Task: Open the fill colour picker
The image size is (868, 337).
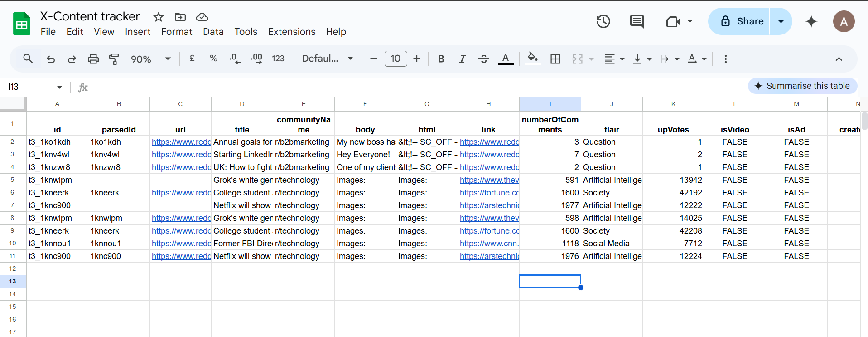Action: (533, 59)
